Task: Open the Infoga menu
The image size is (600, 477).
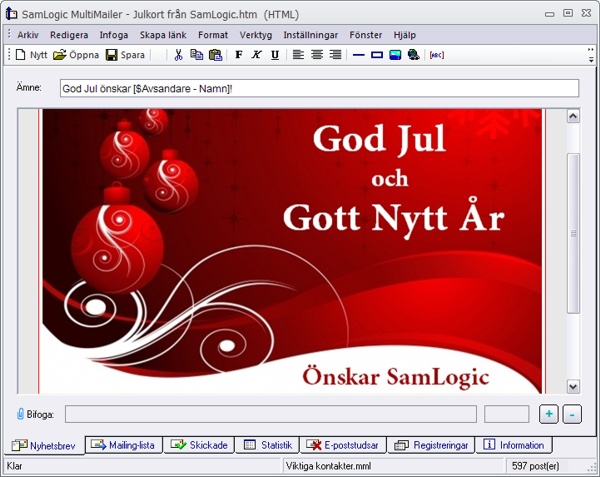Action: 114,35
